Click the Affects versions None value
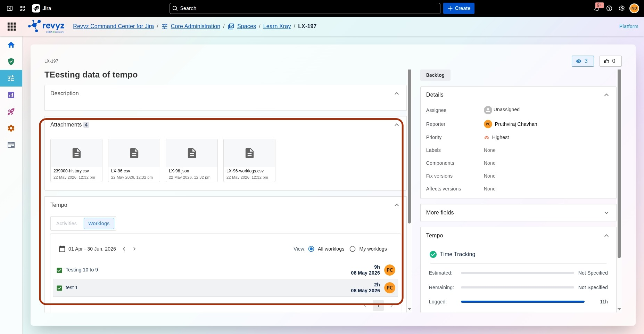 point(490,189)
